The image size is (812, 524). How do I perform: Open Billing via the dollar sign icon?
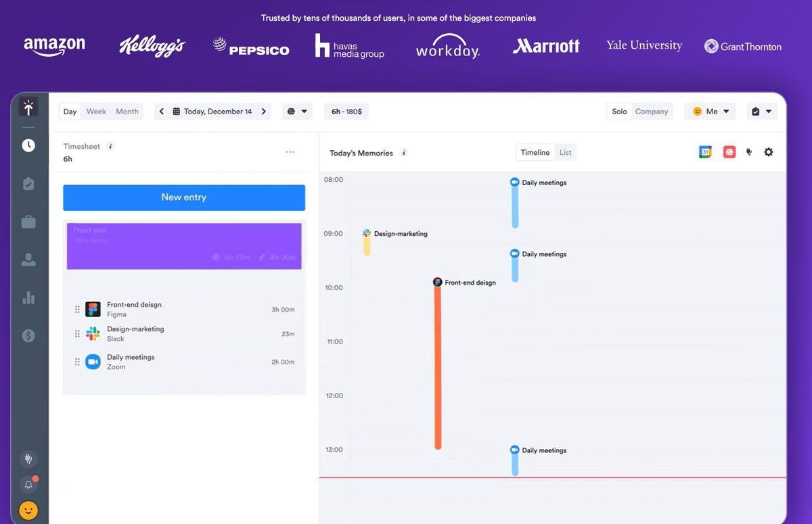click(x=28, y=335)
